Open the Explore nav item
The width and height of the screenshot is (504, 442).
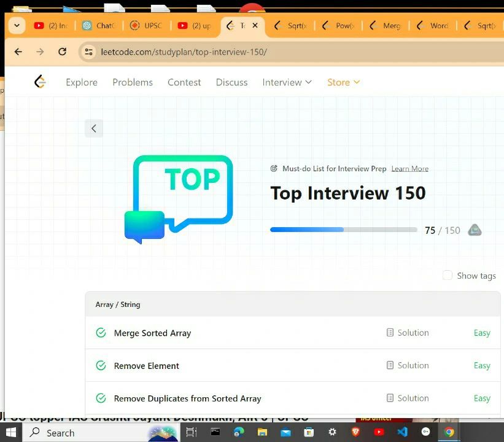pyautogui.click(x=82, y=82)
